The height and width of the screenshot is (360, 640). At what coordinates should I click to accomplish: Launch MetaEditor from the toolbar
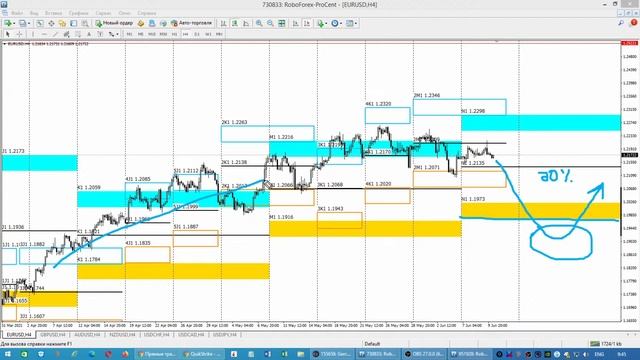(141, 23)
